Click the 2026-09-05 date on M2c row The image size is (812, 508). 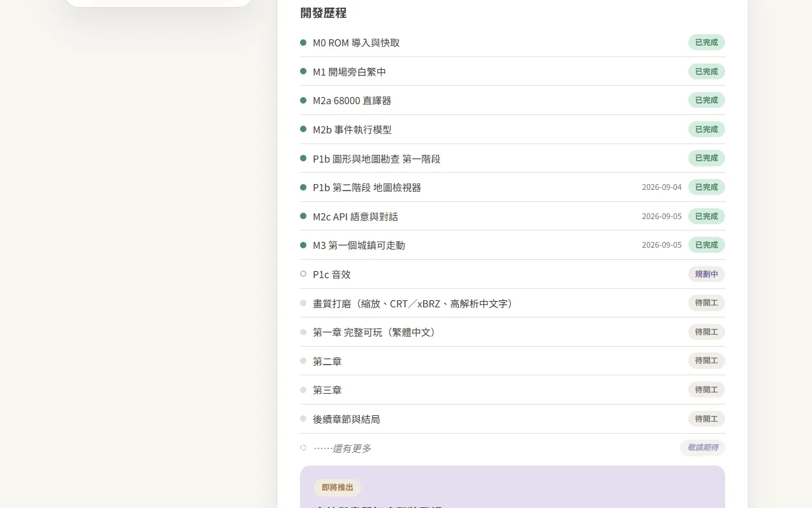[x=662, y=217]
